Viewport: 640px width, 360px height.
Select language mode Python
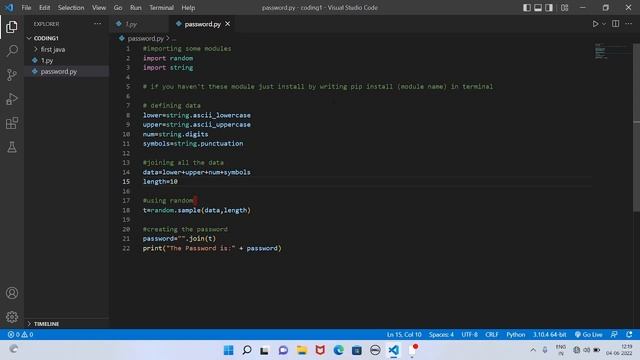point(516,335)
